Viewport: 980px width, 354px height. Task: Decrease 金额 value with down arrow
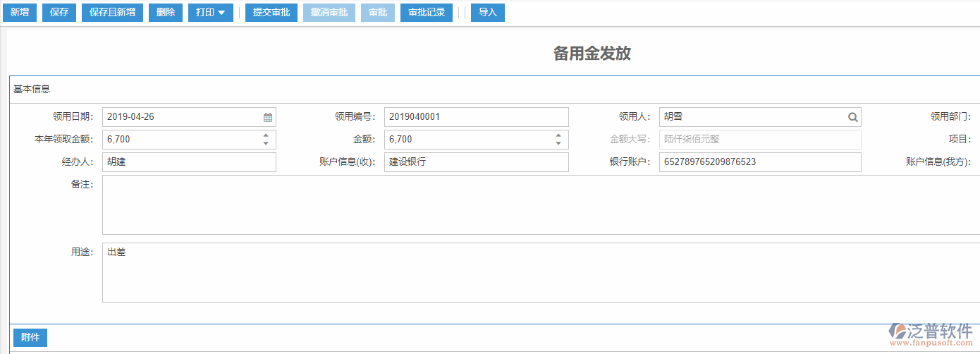point(558,144)
